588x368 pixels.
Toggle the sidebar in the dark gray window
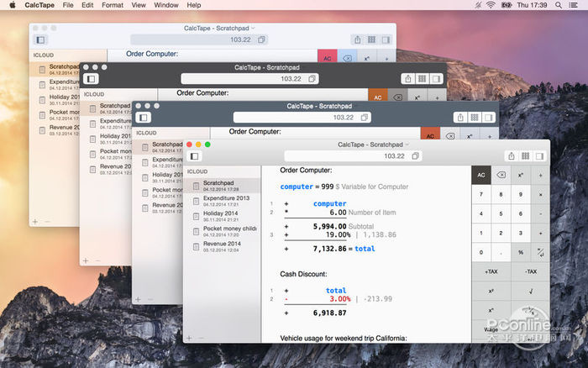(x=91, y=79)
